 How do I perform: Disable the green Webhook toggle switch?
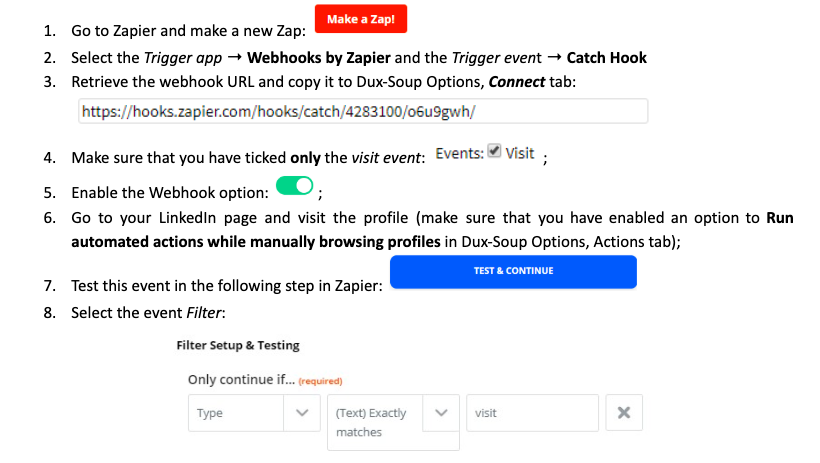294,186
